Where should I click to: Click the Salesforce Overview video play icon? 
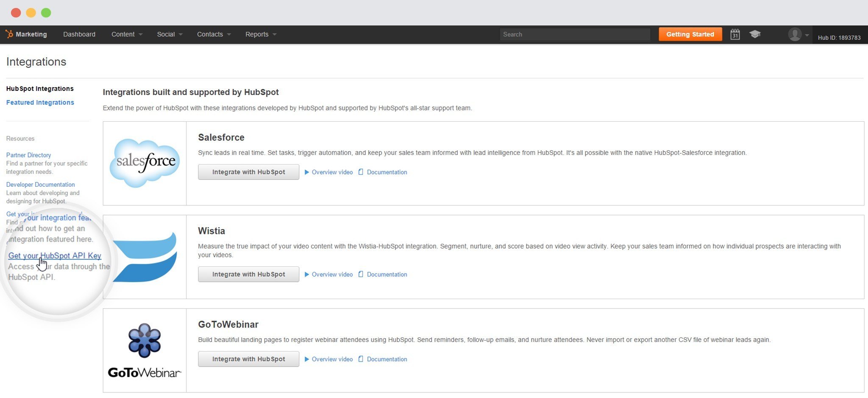(307, 172)
